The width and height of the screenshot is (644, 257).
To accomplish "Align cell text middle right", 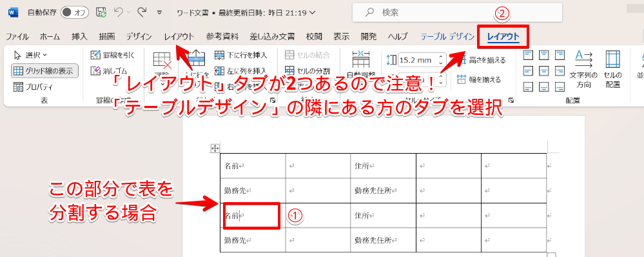I will click(x=560, y=71).
